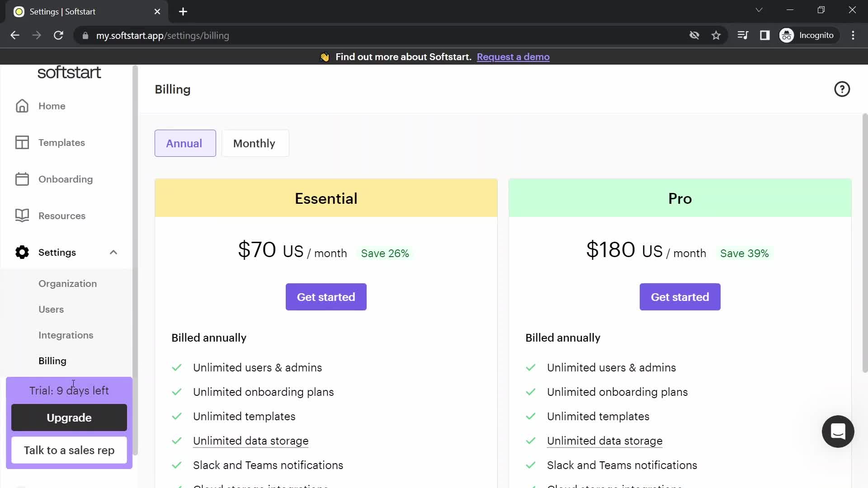Click the browser forward arrow
Viewport: 868px width, 488px height.
[37, 35]
